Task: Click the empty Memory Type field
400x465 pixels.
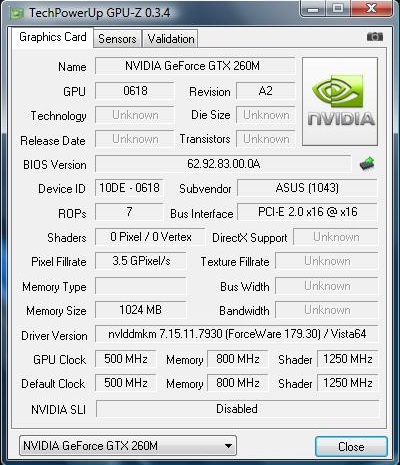Action: pyautogui.click(x=141, y=286)
